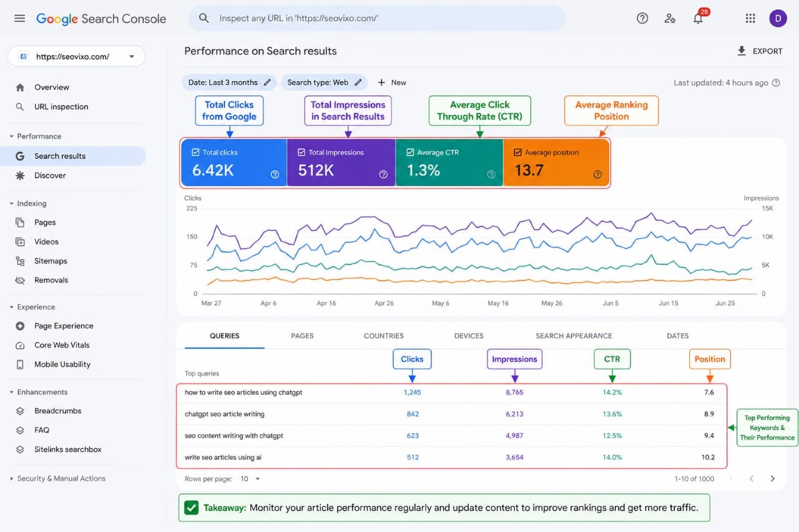Open the manage users icon in header

[670, 19]
